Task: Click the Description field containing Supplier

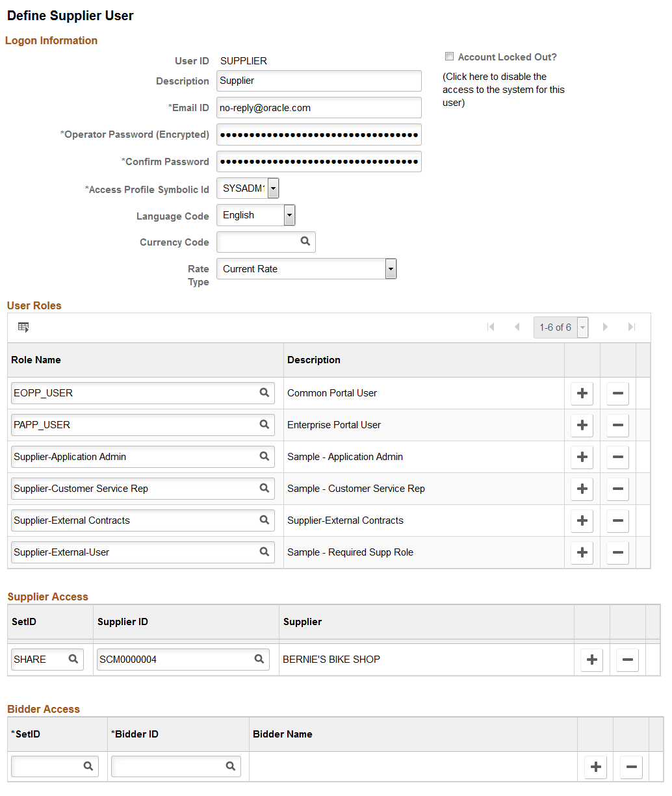Action: point(318,81)
